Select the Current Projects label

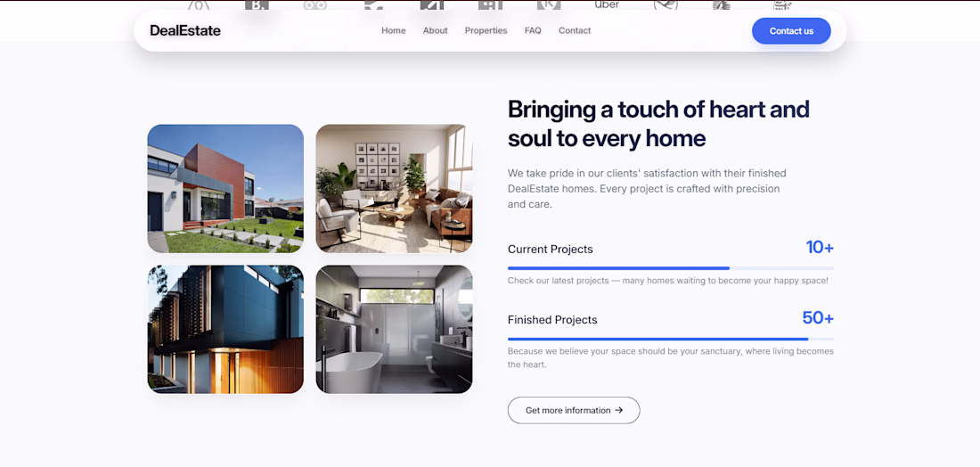[x=550, y=249]
